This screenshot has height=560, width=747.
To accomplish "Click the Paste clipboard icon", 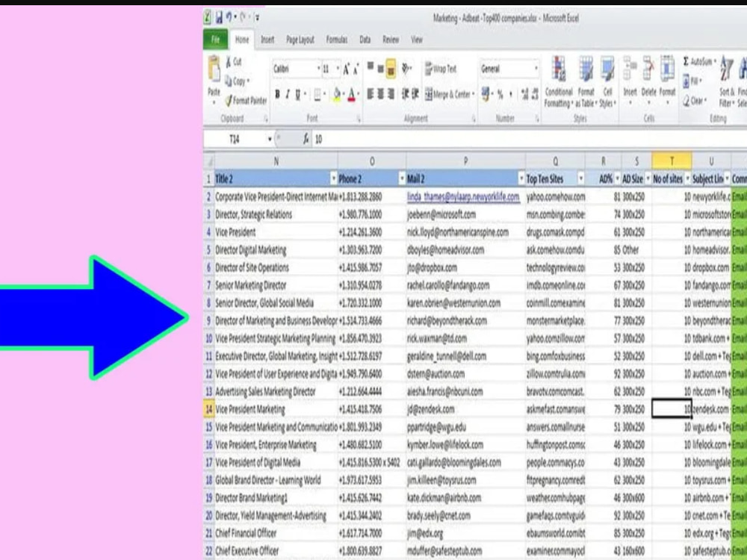I will coord(214,69).
